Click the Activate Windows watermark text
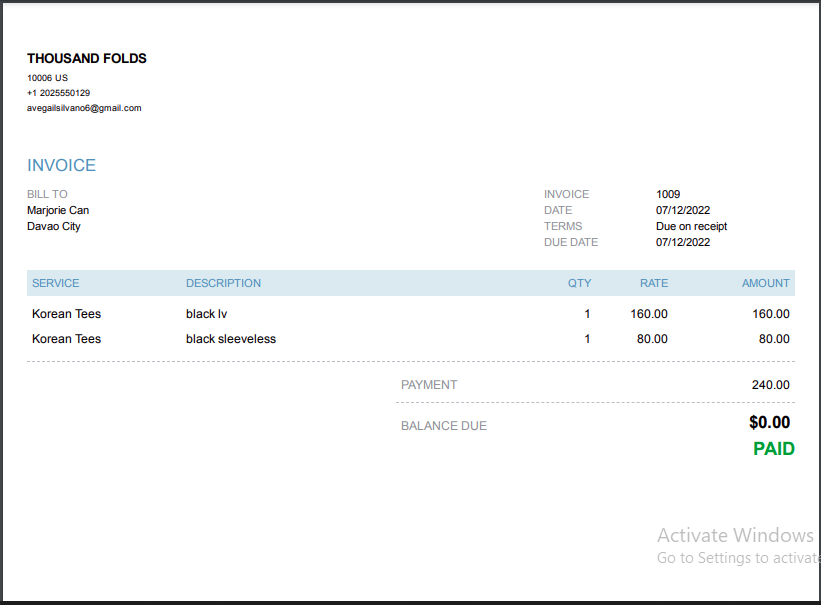This screenshot has width=821, height=605. coord(735,535)
